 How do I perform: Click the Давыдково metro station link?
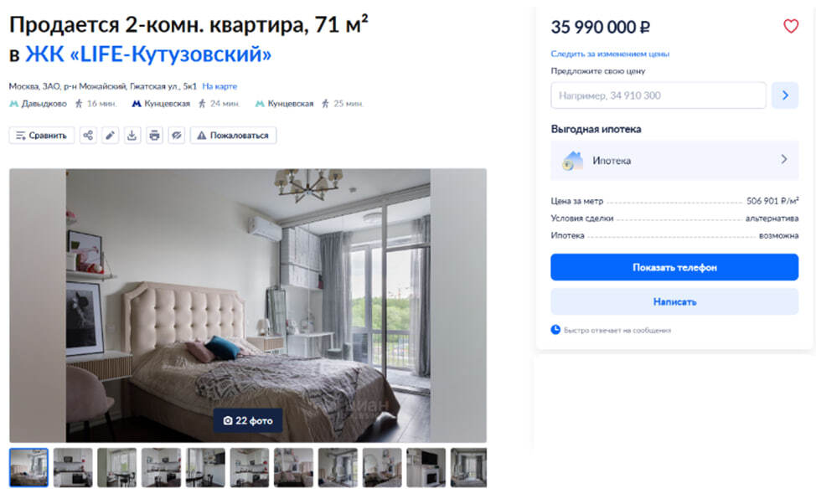click(x=39, y=104)
